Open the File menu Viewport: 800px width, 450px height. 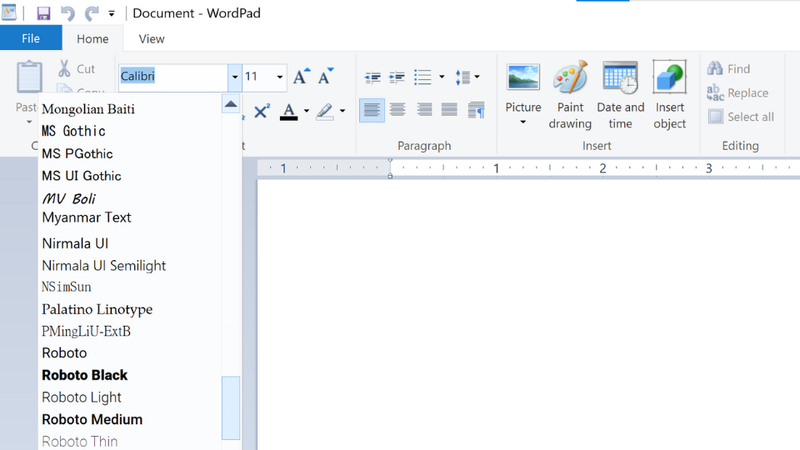[x=30, y=39]
